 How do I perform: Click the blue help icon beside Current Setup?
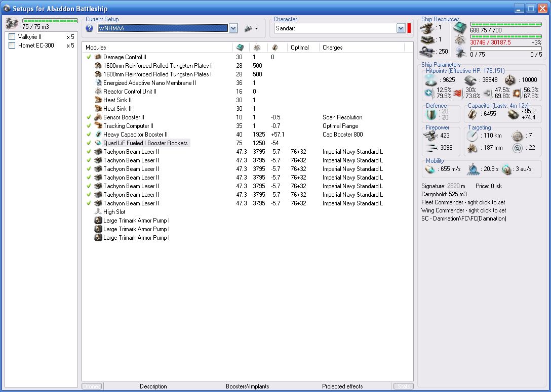[x=90, y=28]
